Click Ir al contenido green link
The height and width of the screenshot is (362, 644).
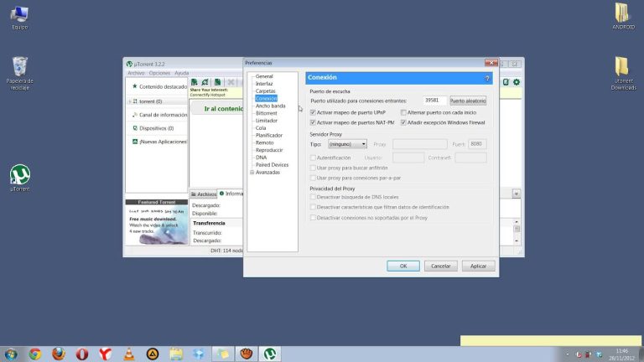223,109
